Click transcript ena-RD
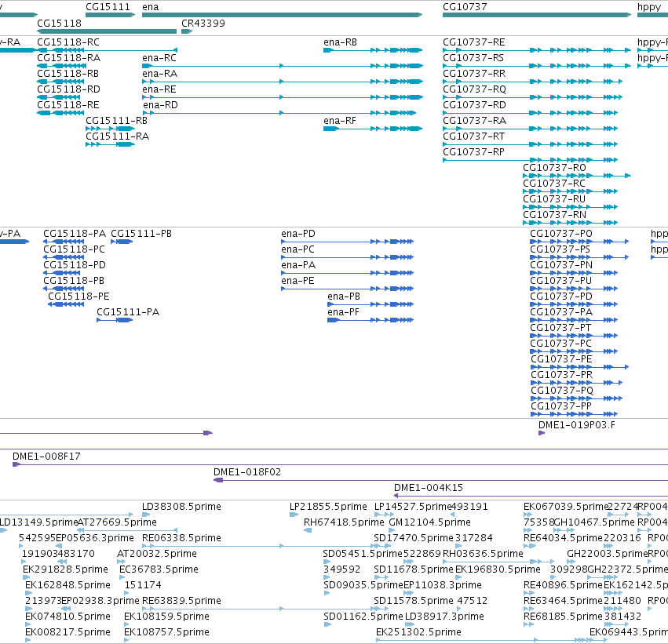The width and height of the screenshot is (668, 644). [160, 104]
